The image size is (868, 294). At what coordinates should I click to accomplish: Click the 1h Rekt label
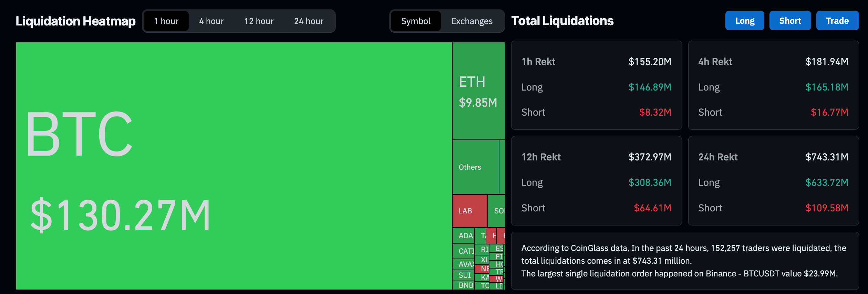tap(538, 62)
